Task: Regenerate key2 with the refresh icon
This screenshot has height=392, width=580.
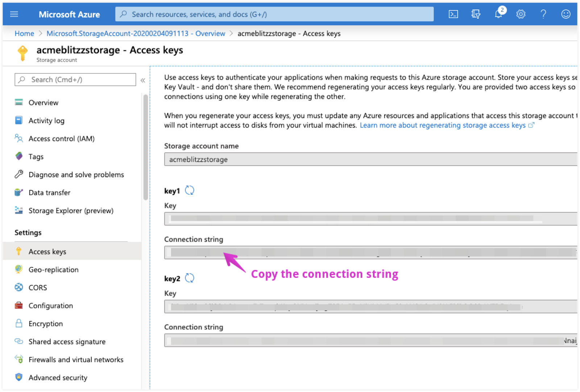Action: point(190,278)
